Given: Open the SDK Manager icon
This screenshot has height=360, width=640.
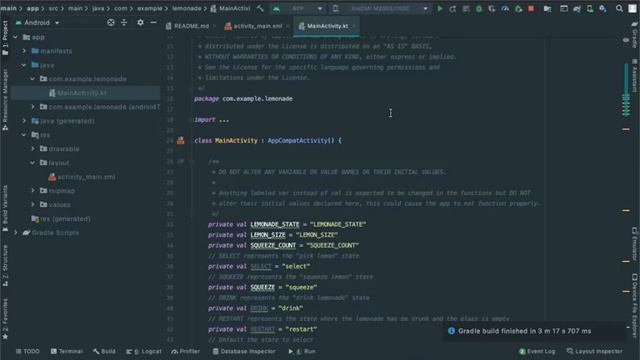Looking at the screenshot, I should click(x=603, y=8).
